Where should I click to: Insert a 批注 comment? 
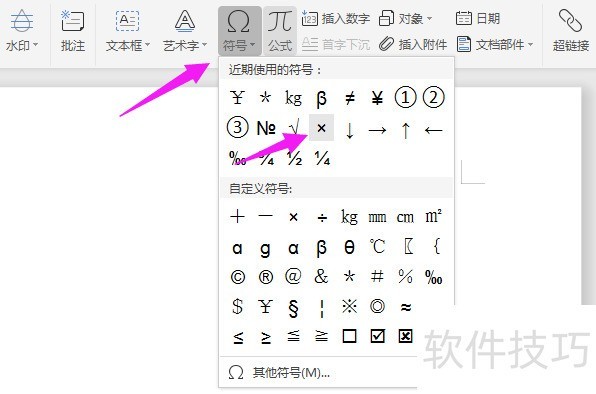(73, 31)
